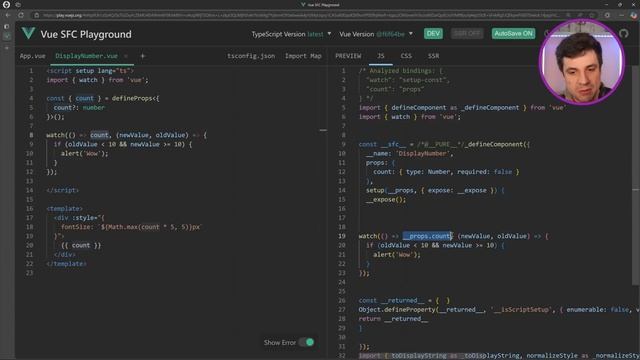Image resolution: width=640 pixels, height=360 pixels.
Task: Click 'return __returned__' line in output
Action: (x=393, y=319)
